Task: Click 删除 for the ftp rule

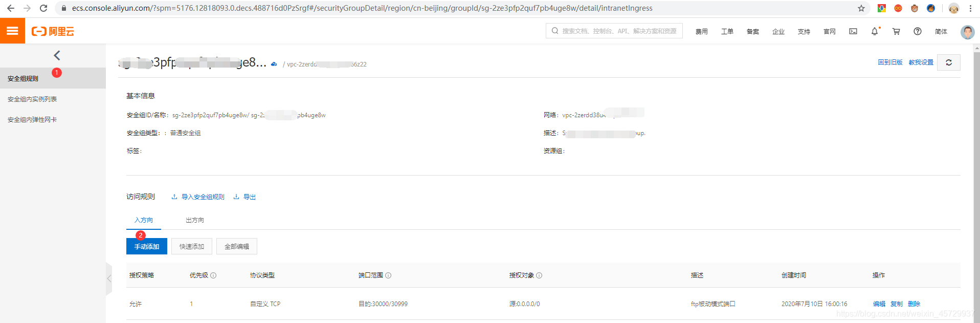Action: point(914,304)
